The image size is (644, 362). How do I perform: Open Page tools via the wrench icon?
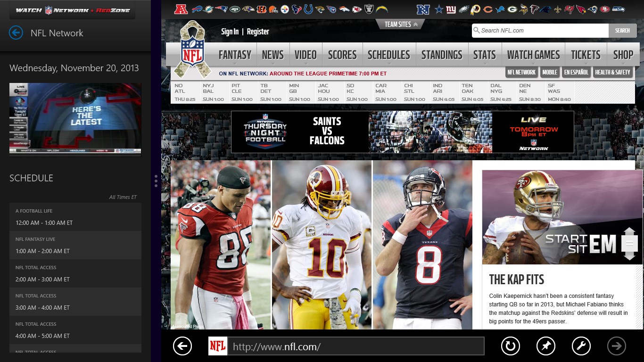pyautogui.click(x=580, y=346)
